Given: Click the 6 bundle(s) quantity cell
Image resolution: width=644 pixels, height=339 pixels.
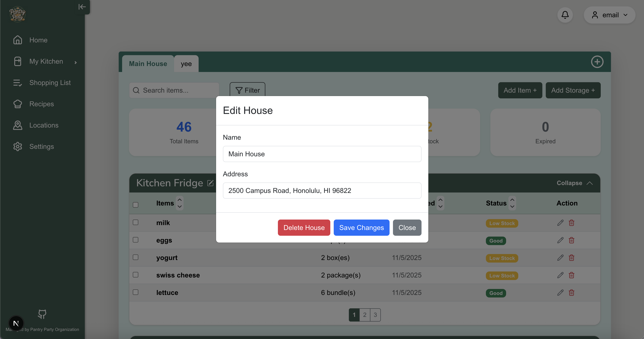Looking at the screenshot, I should [338, 293].
